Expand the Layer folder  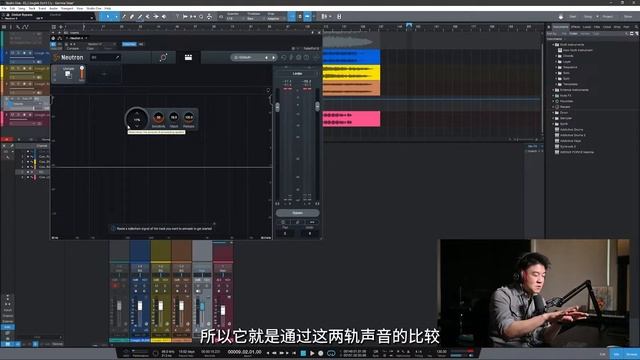557,62
